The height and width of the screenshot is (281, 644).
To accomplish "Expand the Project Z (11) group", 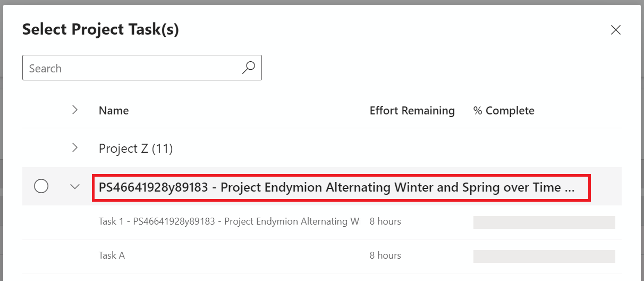I will pos(75,147).
